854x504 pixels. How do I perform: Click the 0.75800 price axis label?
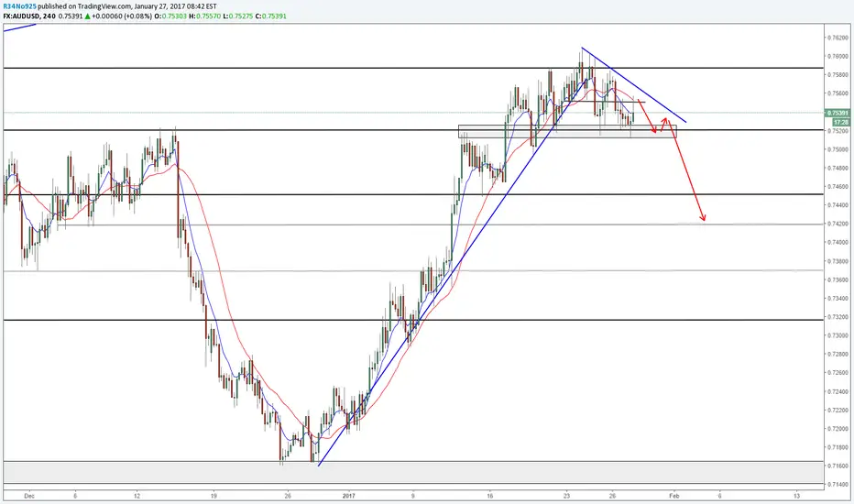[x=838, y=74]
